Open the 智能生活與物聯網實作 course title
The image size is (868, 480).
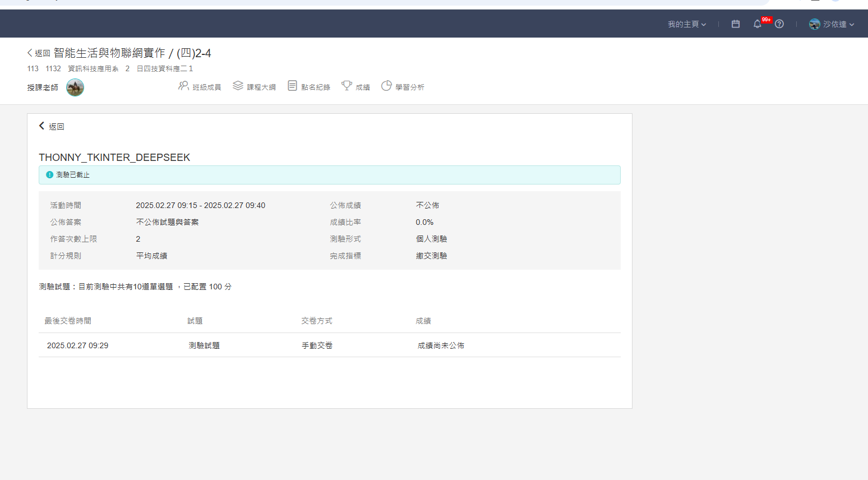coord(109,53)
